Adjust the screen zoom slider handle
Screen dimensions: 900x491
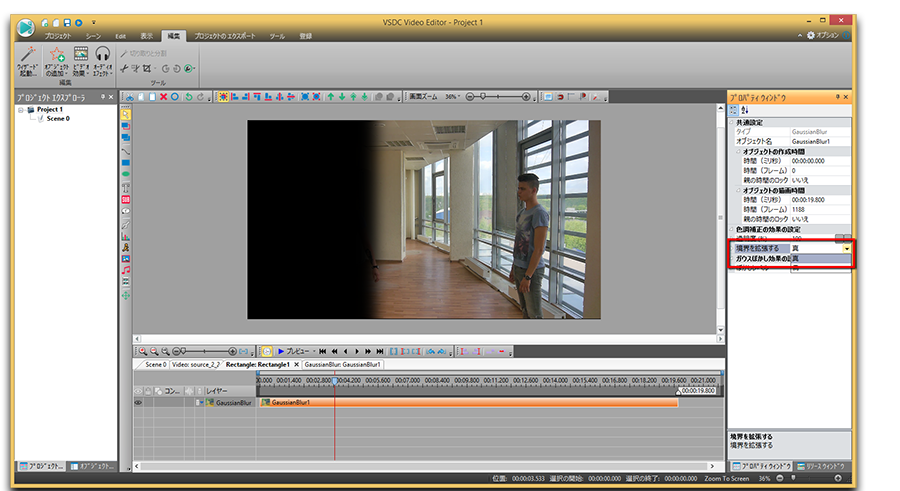(483, 97)
